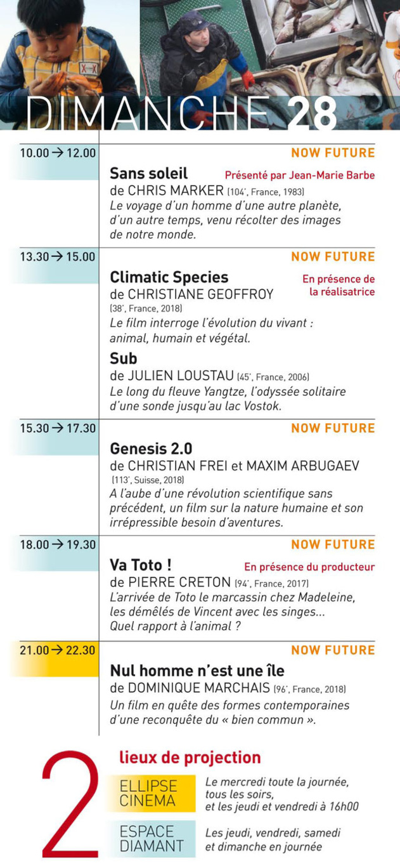The width and height of the screenshot is (400, 868).
Task: Select the 18.00 → 19.30 time slot
Action: pos(58,544)
